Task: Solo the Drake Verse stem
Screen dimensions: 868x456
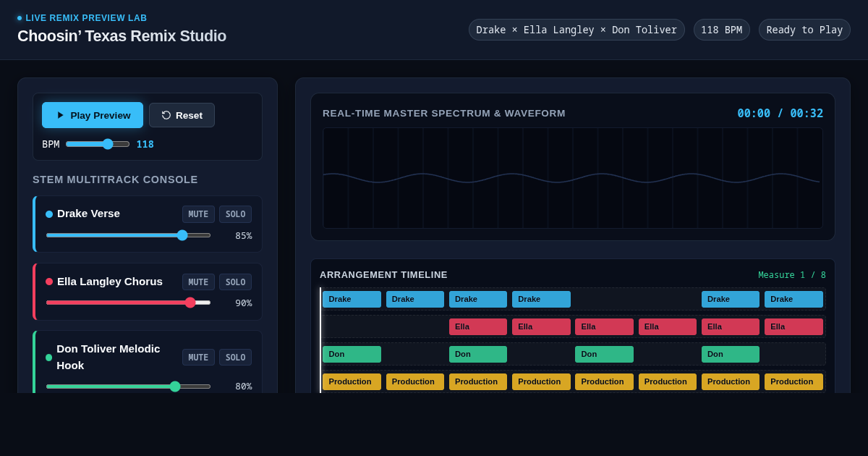Action: tap(235, 214)
